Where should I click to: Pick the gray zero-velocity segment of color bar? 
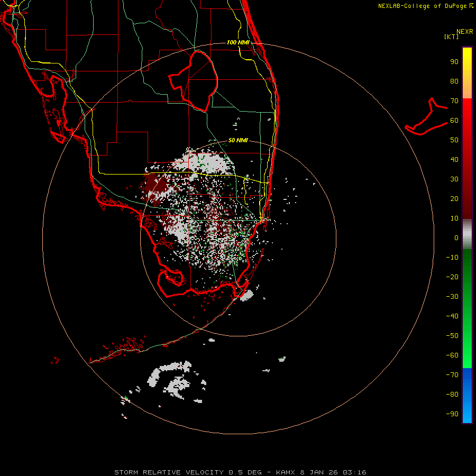point(467,234)
